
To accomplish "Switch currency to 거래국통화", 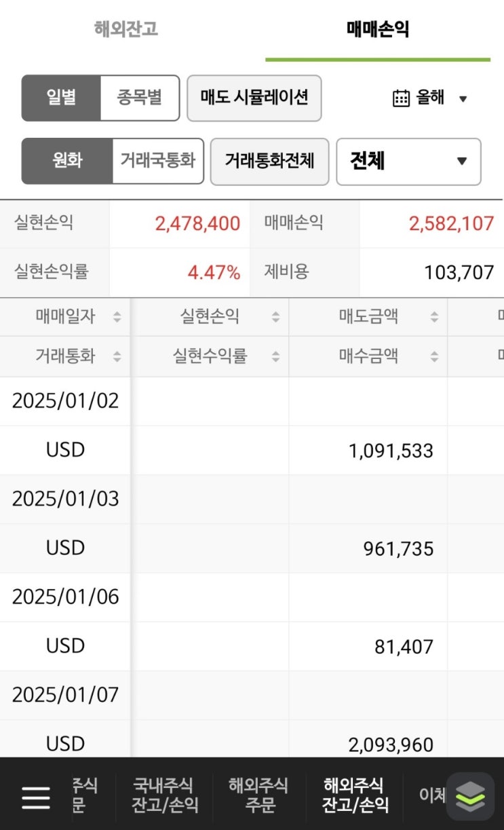I will (157, 161).
